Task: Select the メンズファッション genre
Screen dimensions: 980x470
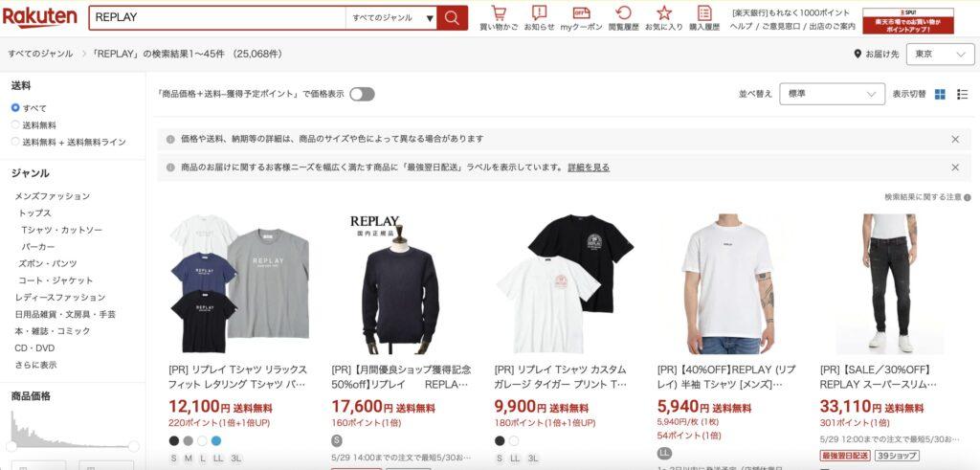Action: click(53, 196)
